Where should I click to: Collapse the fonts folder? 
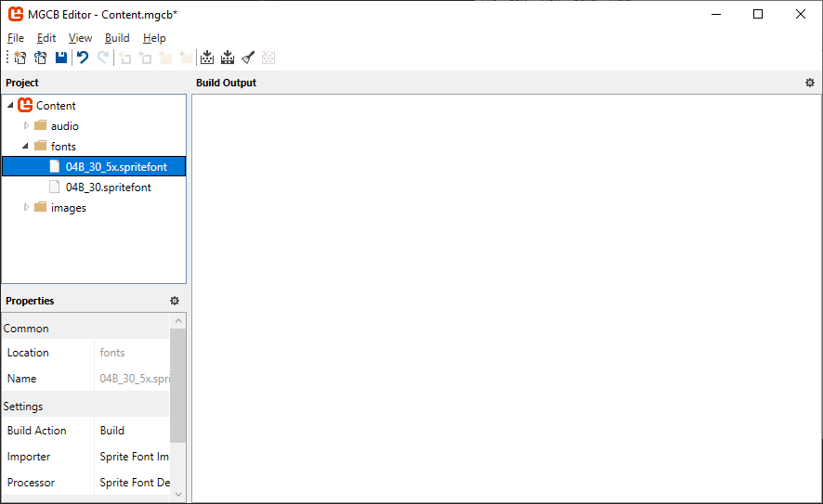(x=25, y=147)
